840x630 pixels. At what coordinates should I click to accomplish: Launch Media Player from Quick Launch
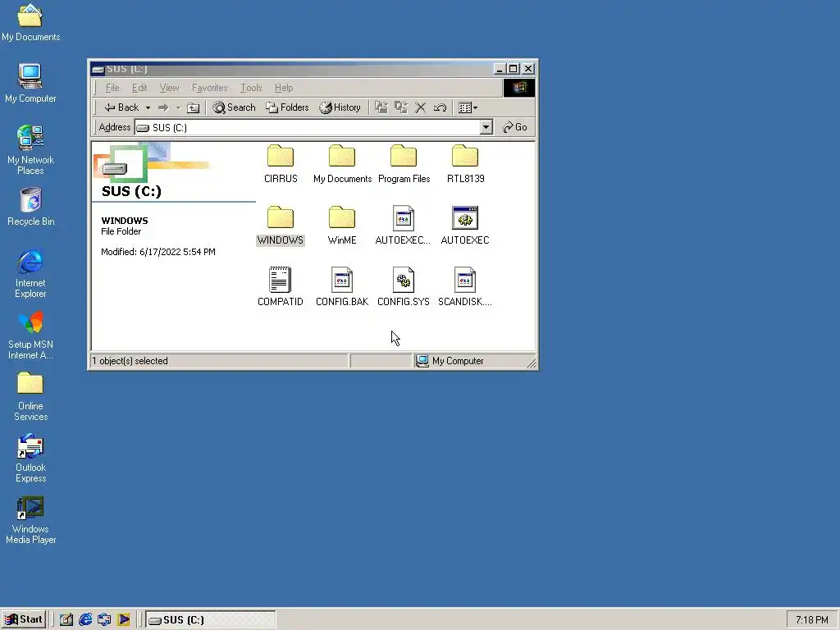pyautogui.click(x=123, y=620)
